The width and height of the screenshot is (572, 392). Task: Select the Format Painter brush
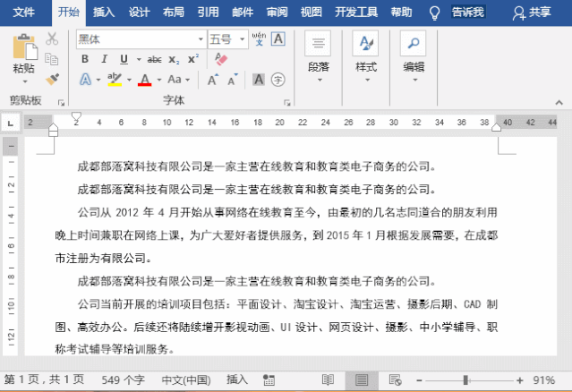coord(52,79)
